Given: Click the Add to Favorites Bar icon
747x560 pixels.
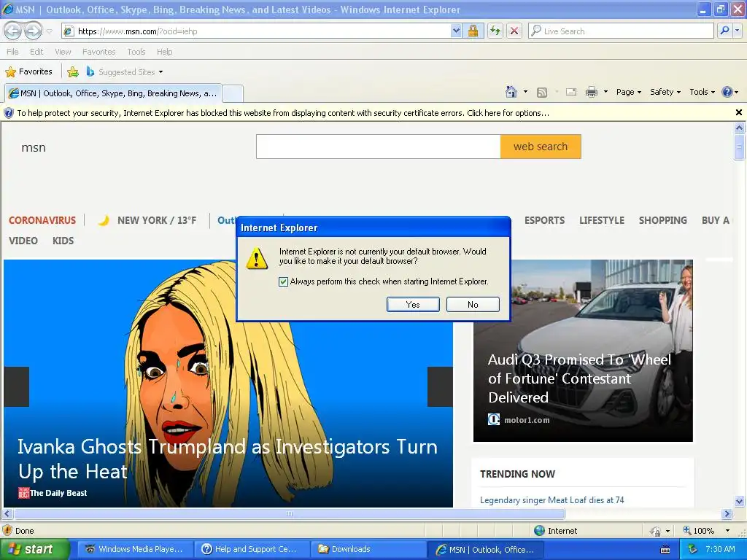Looking at the screenshot, I should pyautogui.click(x=73, y=72).
